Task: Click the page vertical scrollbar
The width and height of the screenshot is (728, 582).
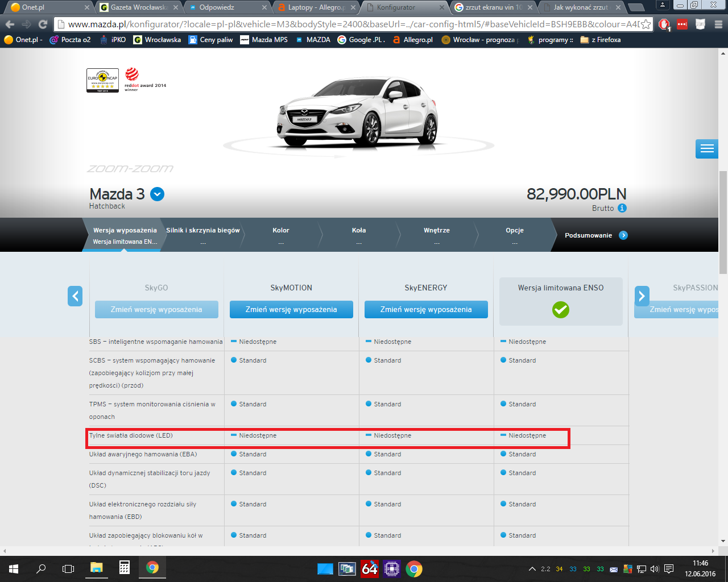Action: (x=723, y=227)
